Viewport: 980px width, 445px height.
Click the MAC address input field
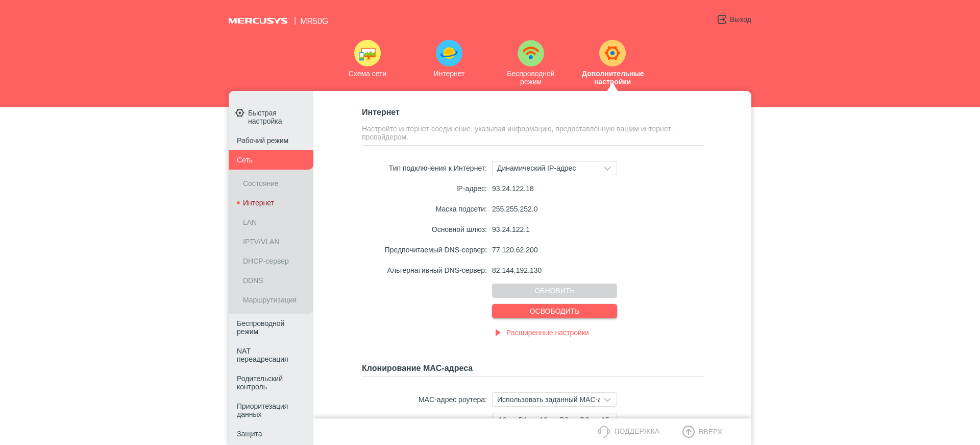coord(554,416)
